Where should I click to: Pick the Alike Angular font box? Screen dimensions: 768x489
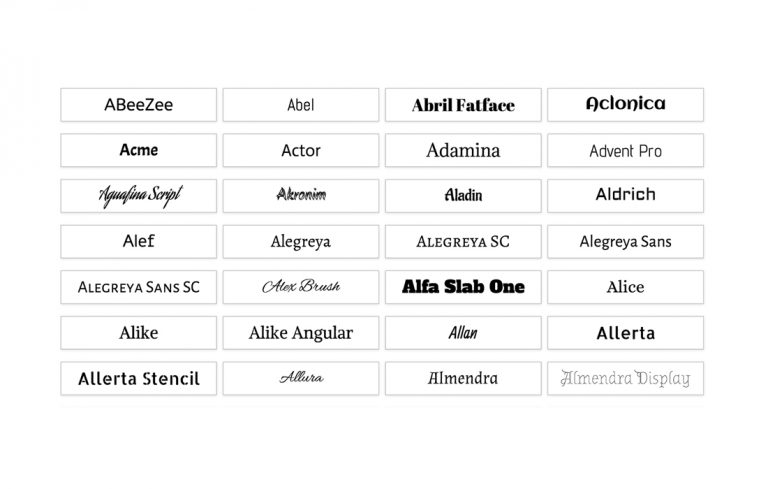[301, 333]
